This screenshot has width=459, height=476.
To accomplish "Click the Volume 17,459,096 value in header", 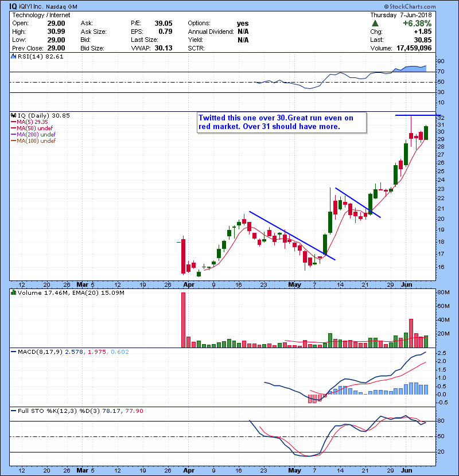I will pos(414,48).
